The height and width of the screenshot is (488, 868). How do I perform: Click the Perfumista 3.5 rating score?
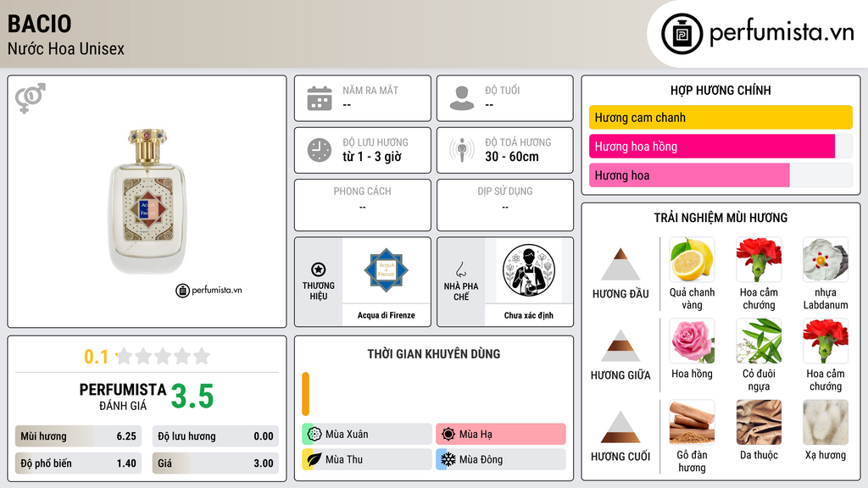point(192,396)
